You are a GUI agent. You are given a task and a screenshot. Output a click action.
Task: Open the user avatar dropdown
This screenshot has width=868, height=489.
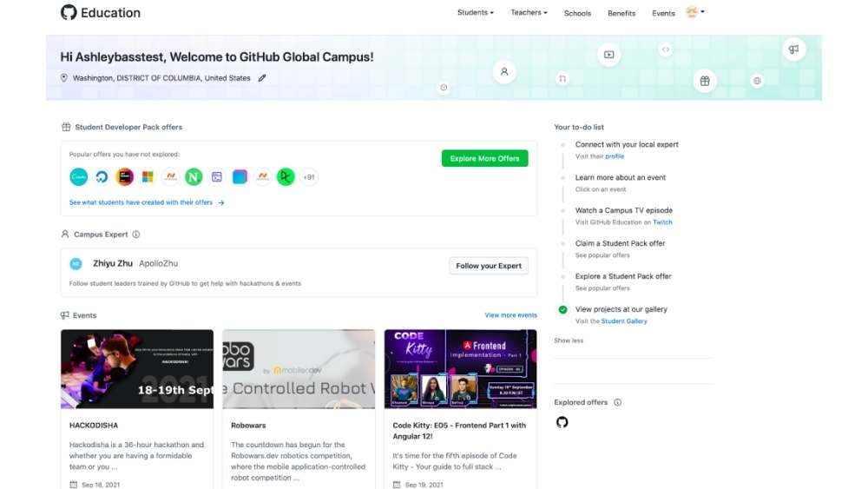click(x=694, y=11)
